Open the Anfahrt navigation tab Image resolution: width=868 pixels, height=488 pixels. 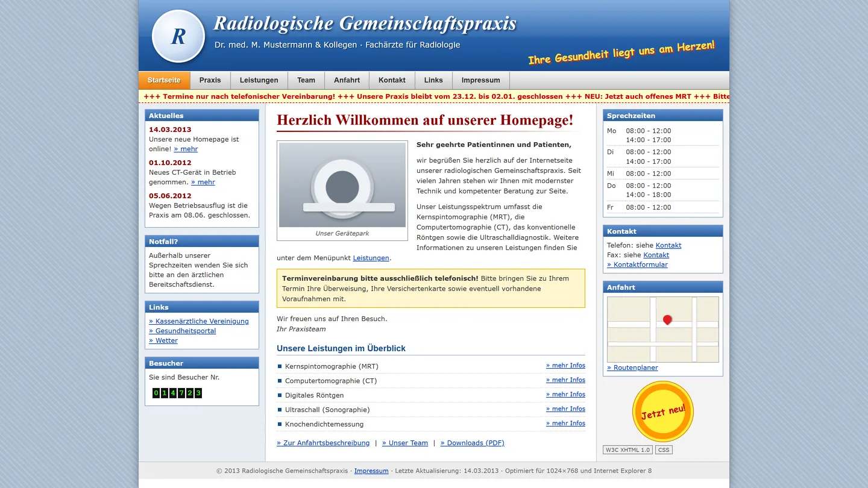(347, 80)
